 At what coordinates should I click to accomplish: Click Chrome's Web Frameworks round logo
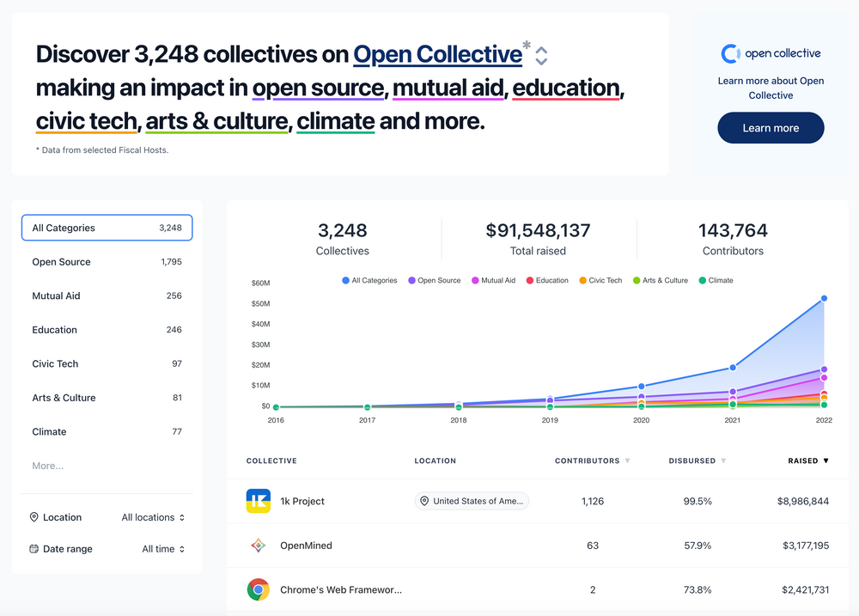coord(258,589)
